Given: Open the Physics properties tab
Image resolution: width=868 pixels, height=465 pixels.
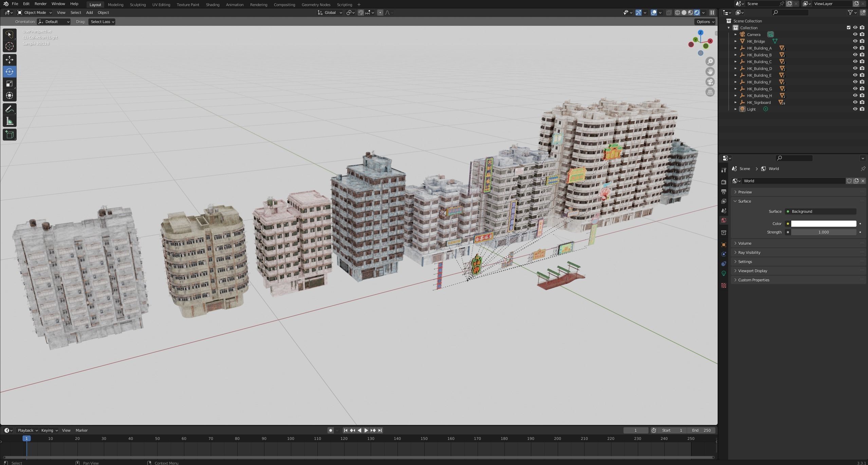Looking at the screenshot, I should pos(723,254).
